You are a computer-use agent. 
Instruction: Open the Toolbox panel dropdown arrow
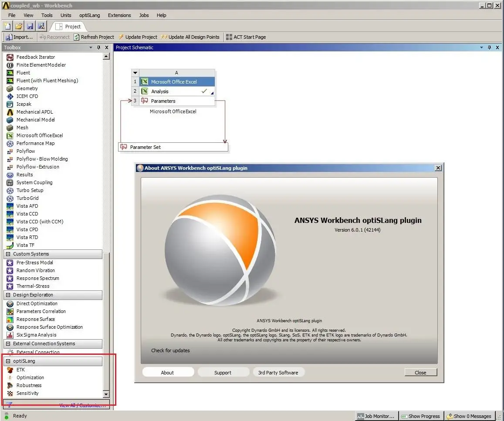91,47
